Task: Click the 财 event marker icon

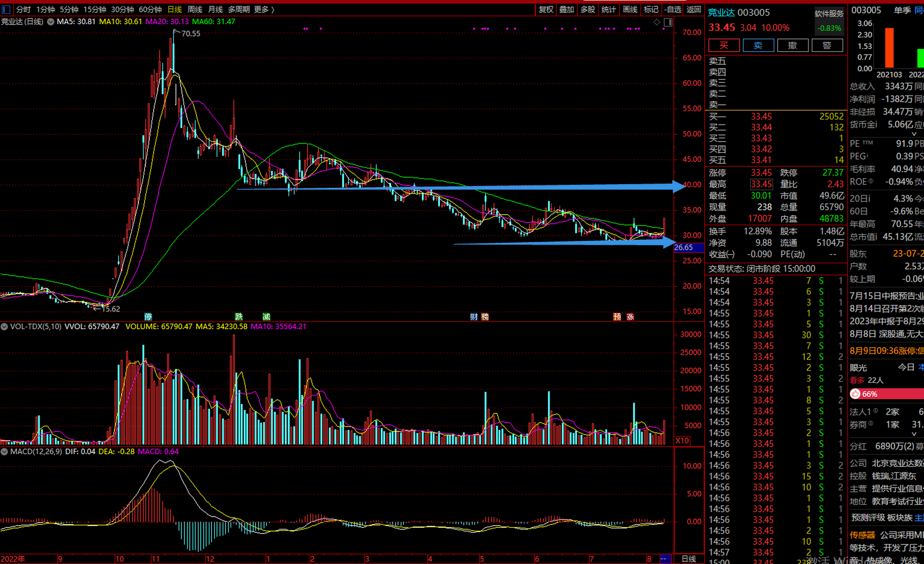Action: point(474,316)
